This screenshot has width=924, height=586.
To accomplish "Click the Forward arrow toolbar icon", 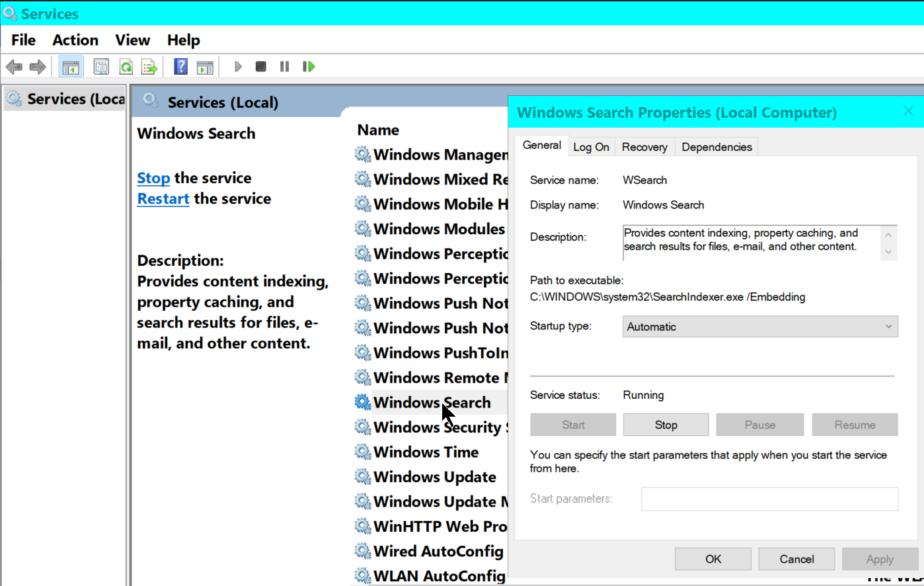I will 38,67.
